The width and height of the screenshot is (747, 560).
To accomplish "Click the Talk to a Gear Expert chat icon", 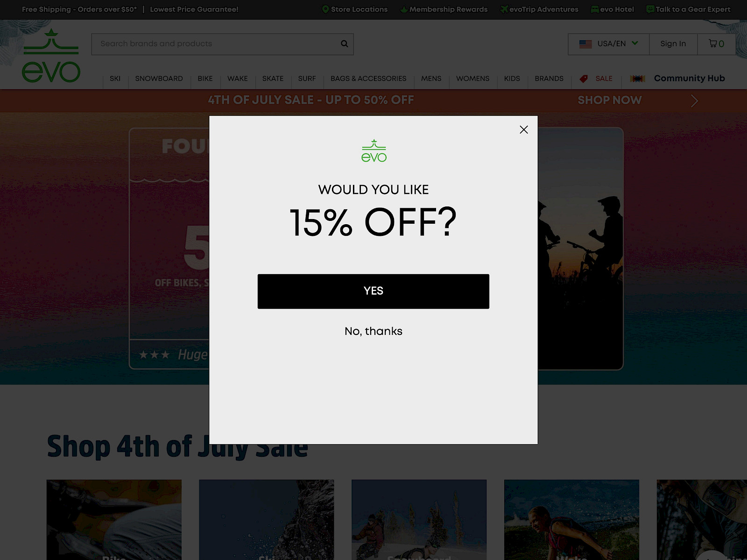I will (x=650, y=9).
